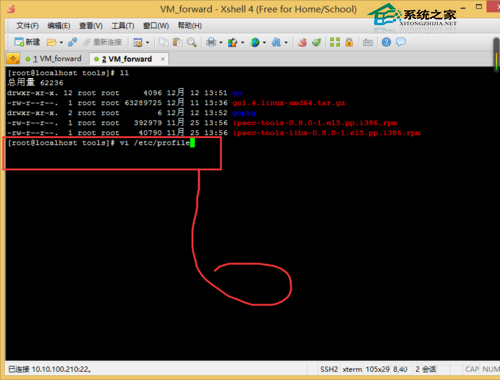Click the vertical scrollbar thumb at right
The width and height of the screenshot is (500, 380).
496,55
